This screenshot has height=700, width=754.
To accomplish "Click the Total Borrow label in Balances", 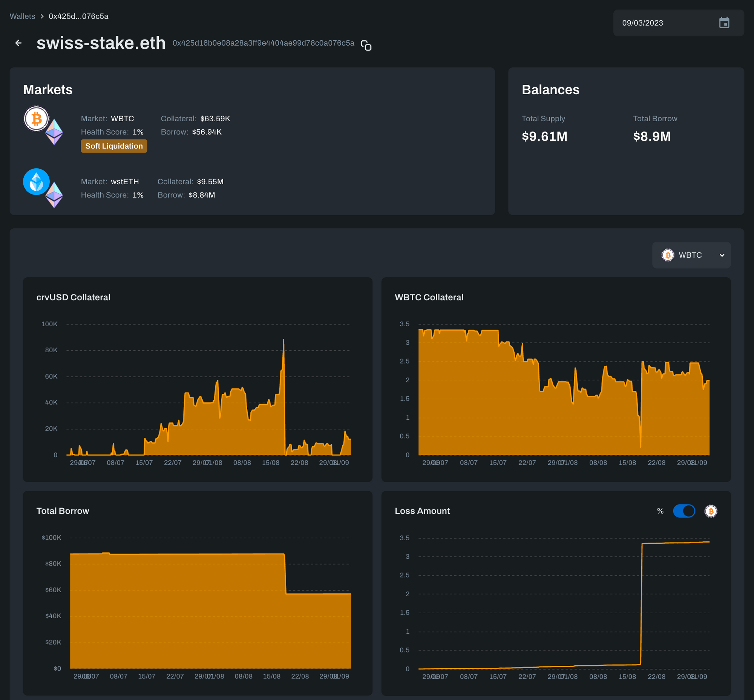I will (x=655, y=119).
